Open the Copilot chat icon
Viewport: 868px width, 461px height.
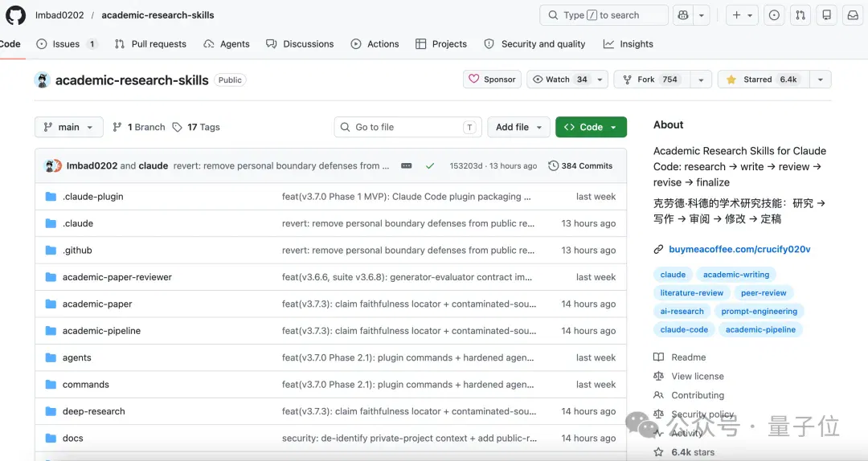[683, 15]
